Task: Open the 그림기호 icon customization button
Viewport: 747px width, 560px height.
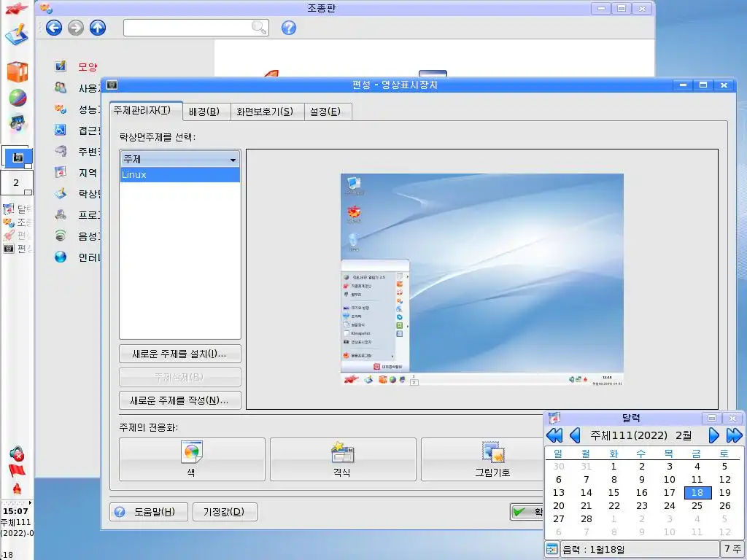Action: 482,459
